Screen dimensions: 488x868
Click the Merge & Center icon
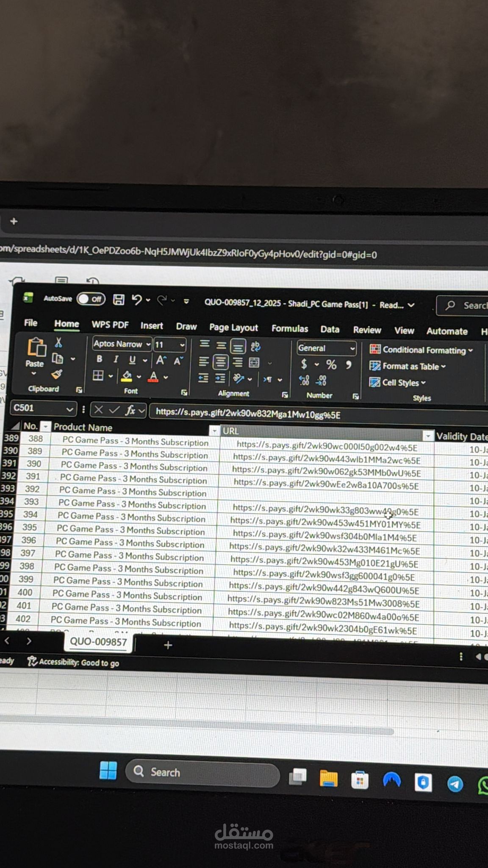pyautogui.click(x=254, y=363)
